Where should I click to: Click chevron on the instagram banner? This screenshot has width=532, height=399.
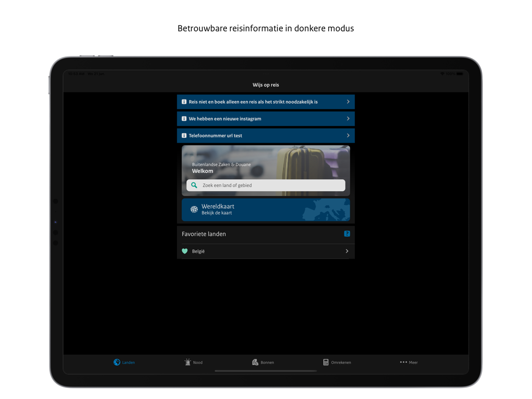click(348, 119)
